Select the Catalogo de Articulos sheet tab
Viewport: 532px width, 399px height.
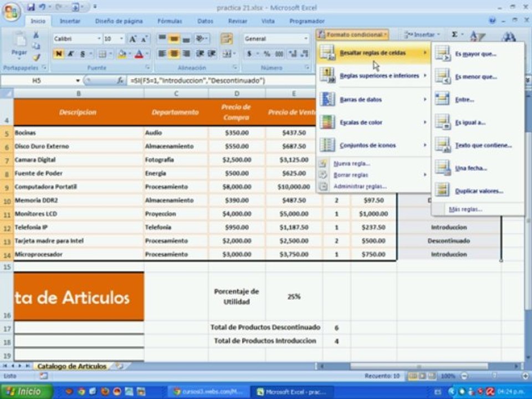click(72, 366)
